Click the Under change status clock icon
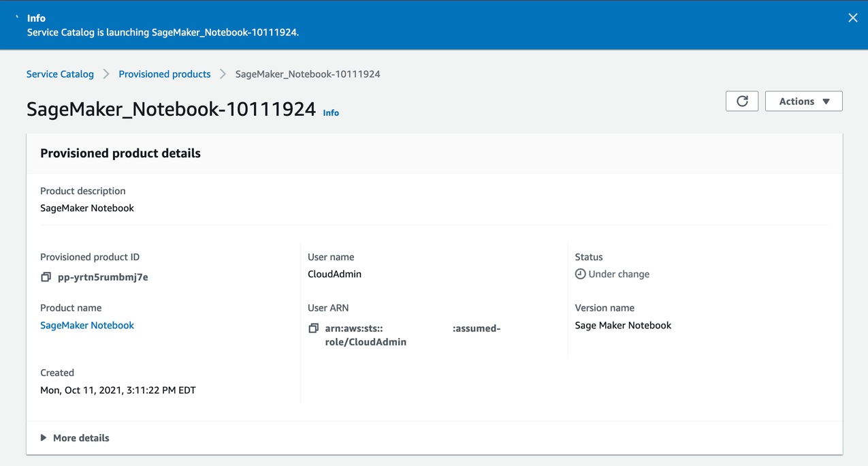 (x=580, y=274)
